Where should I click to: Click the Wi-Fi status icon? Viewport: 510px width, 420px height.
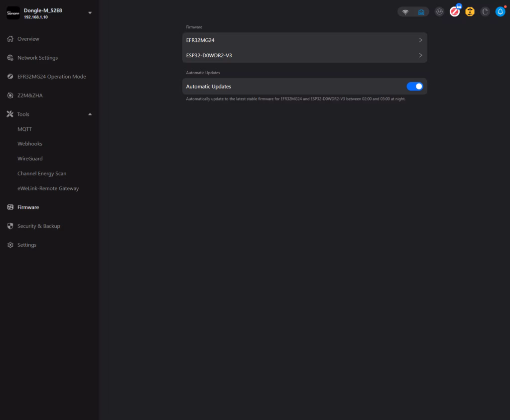(x=405, y=12)
